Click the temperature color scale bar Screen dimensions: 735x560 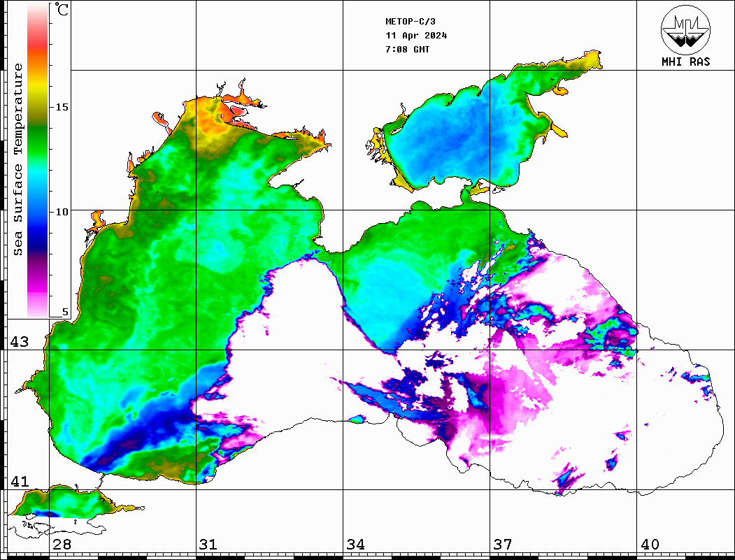click(x=38, y=160)
